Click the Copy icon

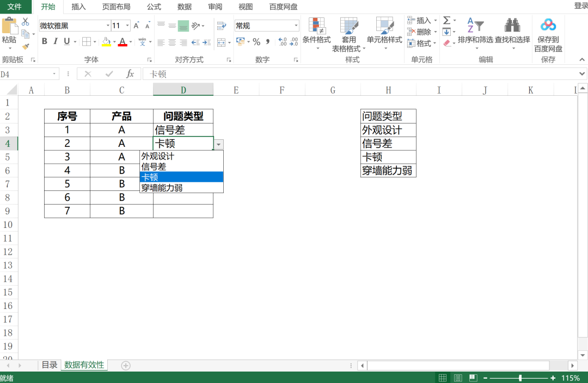coord(26,34)
